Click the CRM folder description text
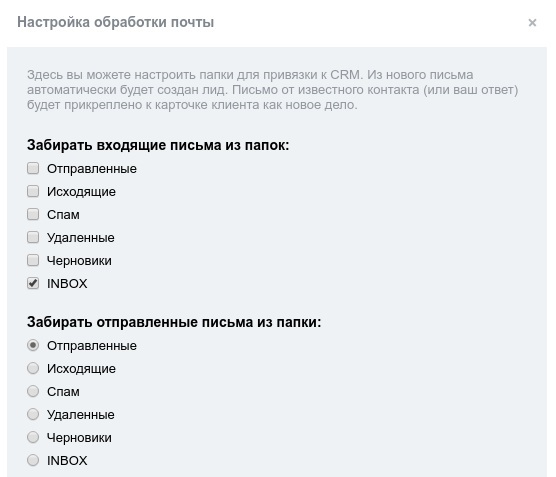 (x=272, y=90)
